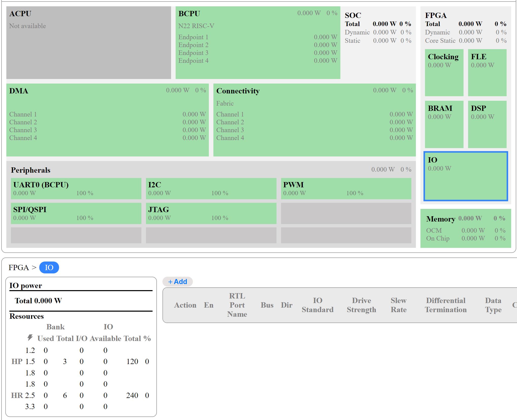Screen dimensions: 517x420
Task: Click the IO power Total 0.000 W value
Action: tap(39, 301)
